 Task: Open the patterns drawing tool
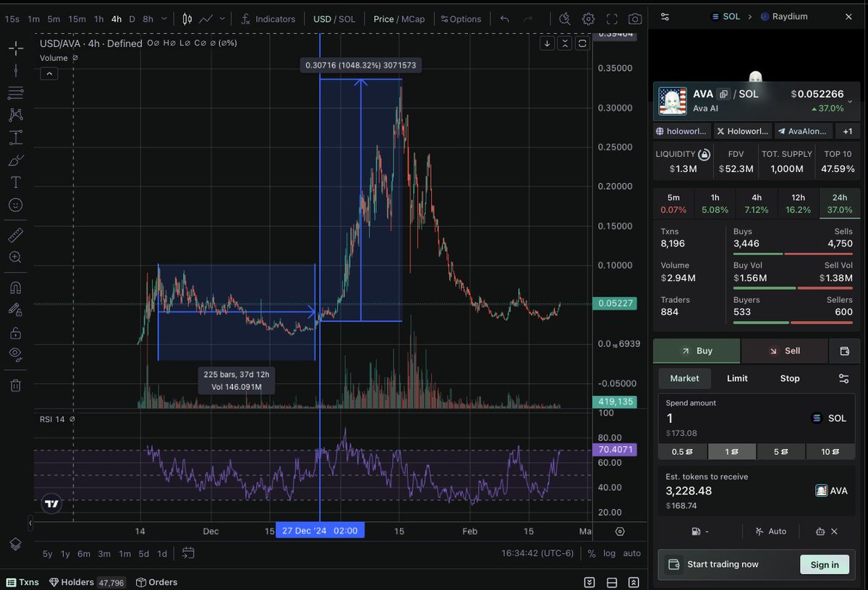pyautogui.click(x=15, y=115)
